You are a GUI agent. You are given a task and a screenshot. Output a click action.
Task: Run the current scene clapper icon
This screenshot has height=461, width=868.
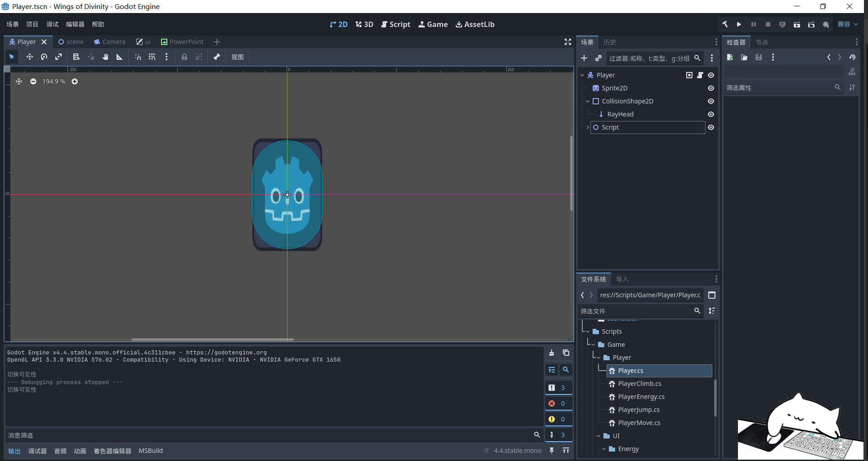[797, 24]
